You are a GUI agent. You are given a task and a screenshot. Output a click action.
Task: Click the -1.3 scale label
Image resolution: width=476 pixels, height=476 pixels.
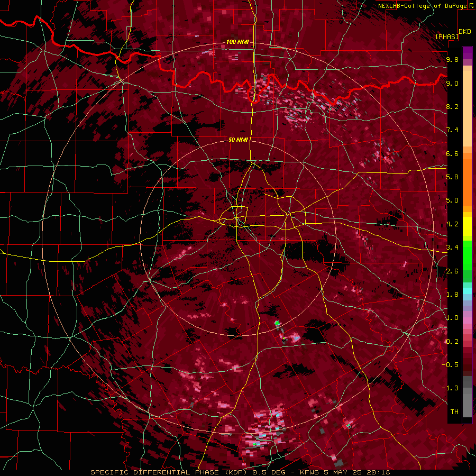coord(450,388)
